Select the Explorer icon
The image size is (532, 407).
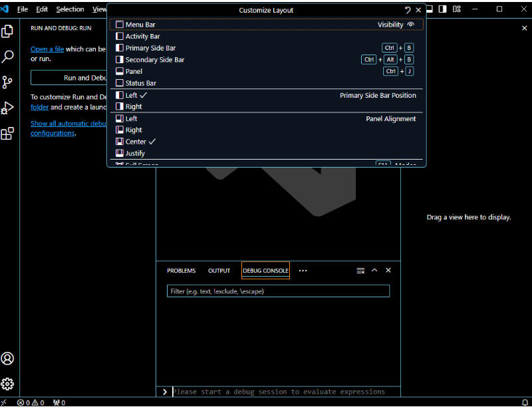tap(8, 31)
